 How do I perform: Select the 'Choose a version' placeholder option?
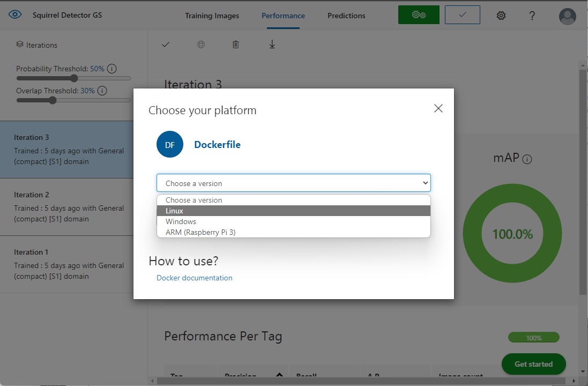click(x=294, y=200)
